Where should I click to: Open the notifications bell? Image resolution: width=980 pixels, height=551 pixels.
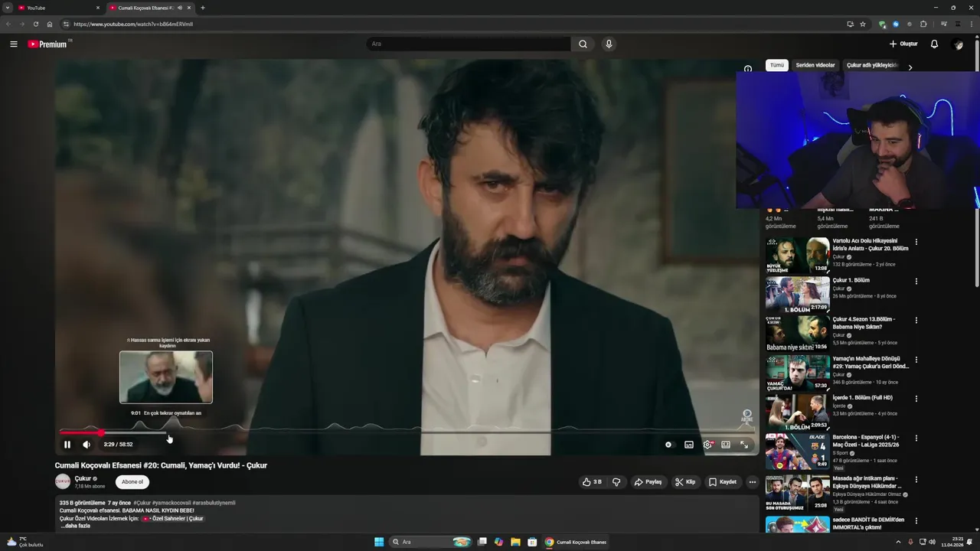(x=934, y=44)
